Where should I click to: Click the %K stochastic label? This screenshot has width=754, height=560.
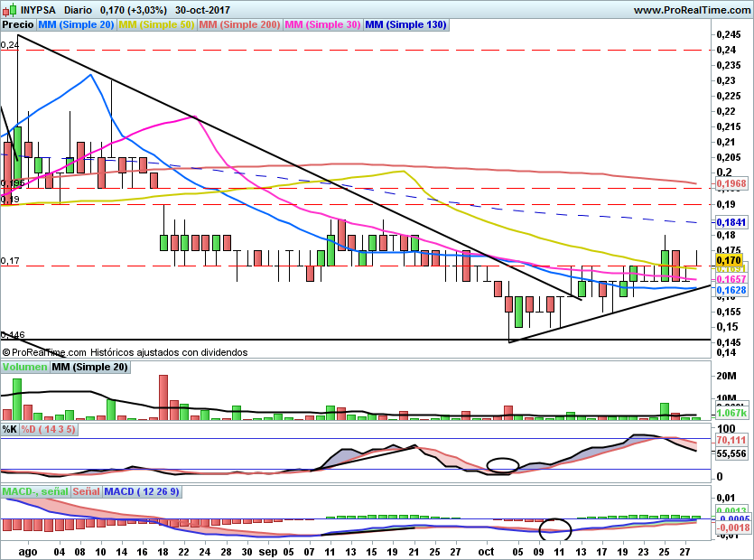10,429
